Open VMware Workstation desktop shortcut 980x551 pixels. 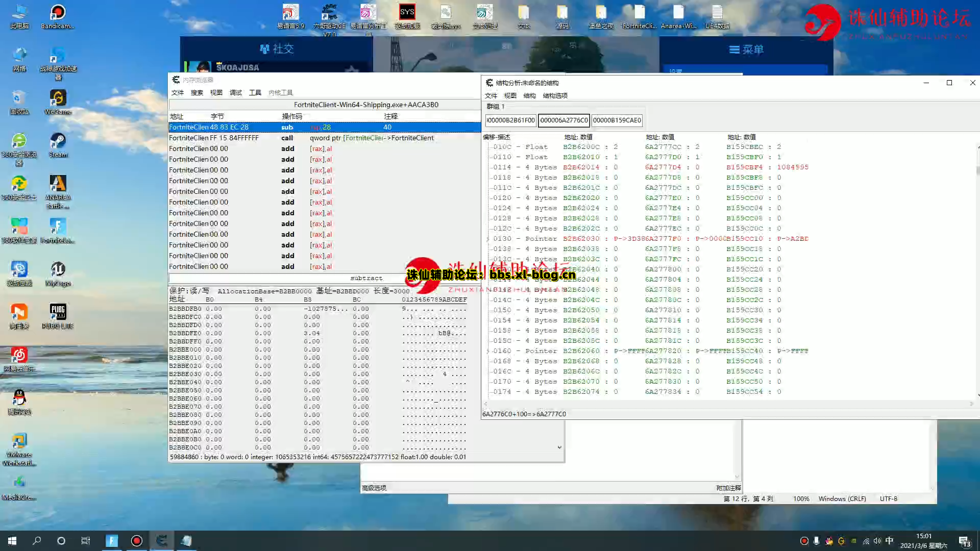19,449
